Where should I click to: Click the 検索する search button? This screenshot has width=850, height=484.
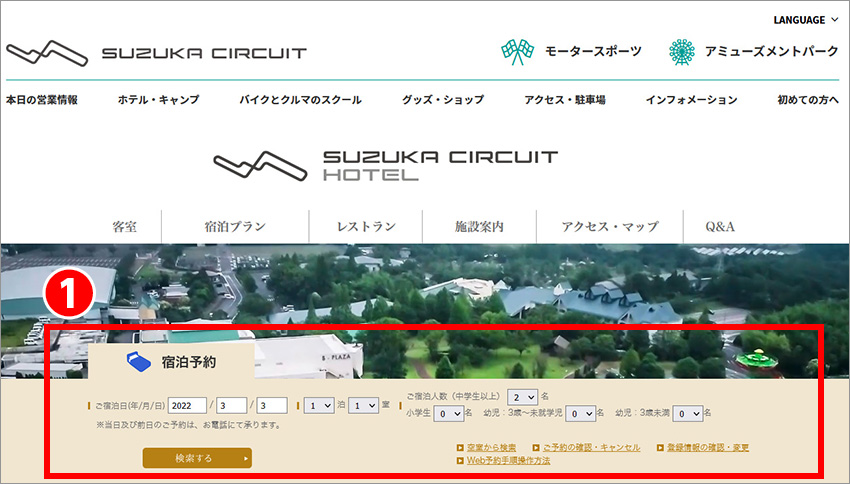[x=197, y=458]
